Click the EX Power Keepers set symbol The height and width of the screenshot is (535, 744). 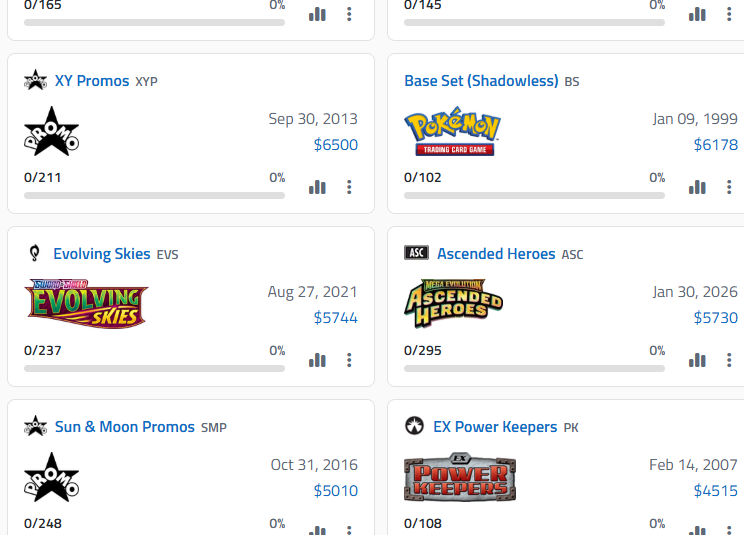coord(414,427)
